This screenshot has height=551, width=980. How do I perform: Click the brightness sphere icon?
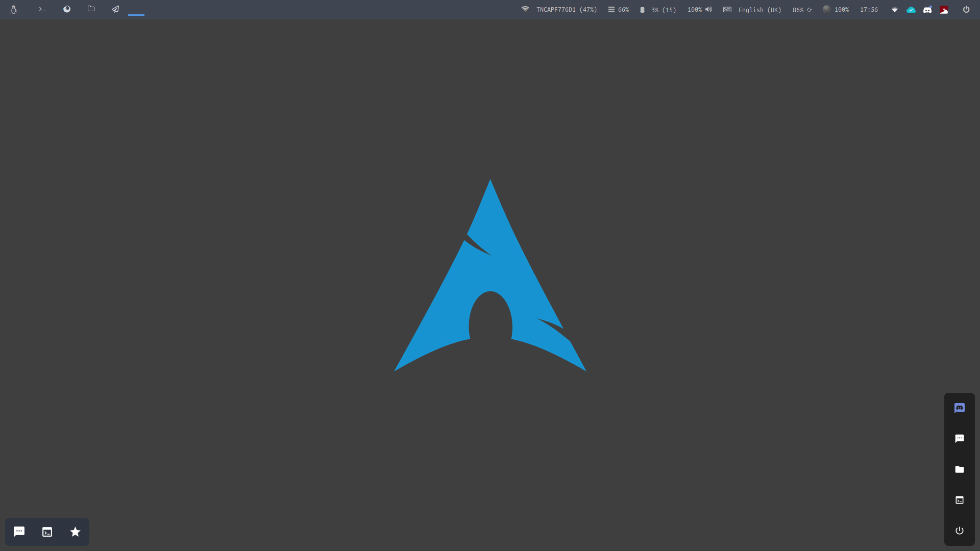pos(826,9)
